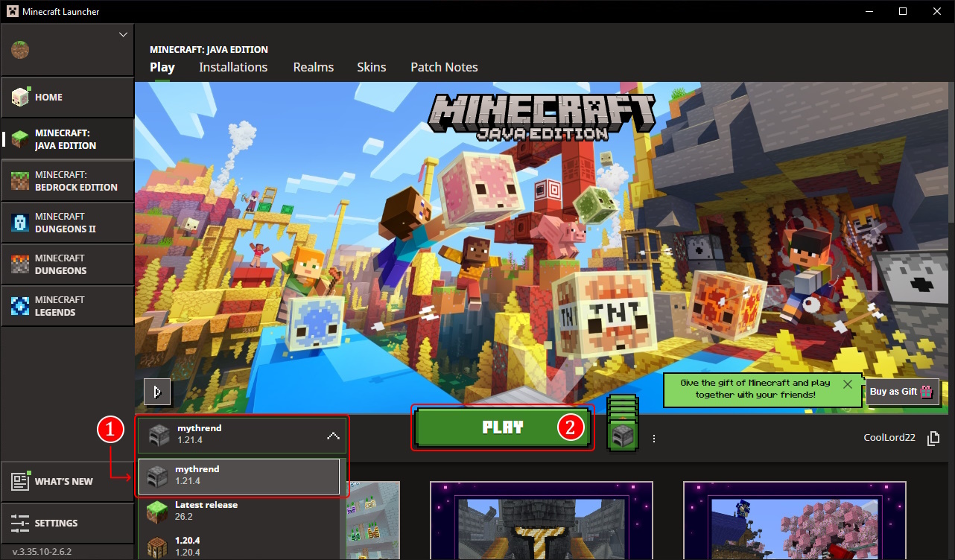The height and width of the screenshot is (560, 955).
Task: Open Minecraft Dungeons in sidebar
Action: [67, 264]
